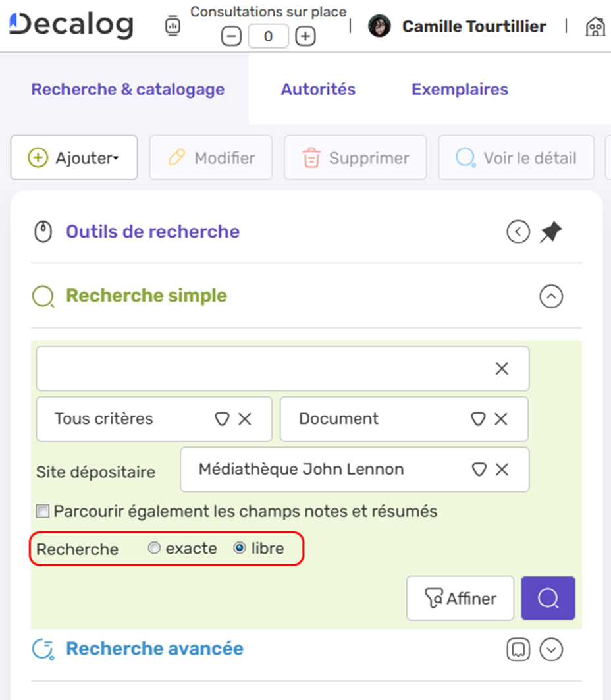611x700 pixels.
Task: Increase the on-site consultations count
Action: pyautogui.click(x=305, y=37)
